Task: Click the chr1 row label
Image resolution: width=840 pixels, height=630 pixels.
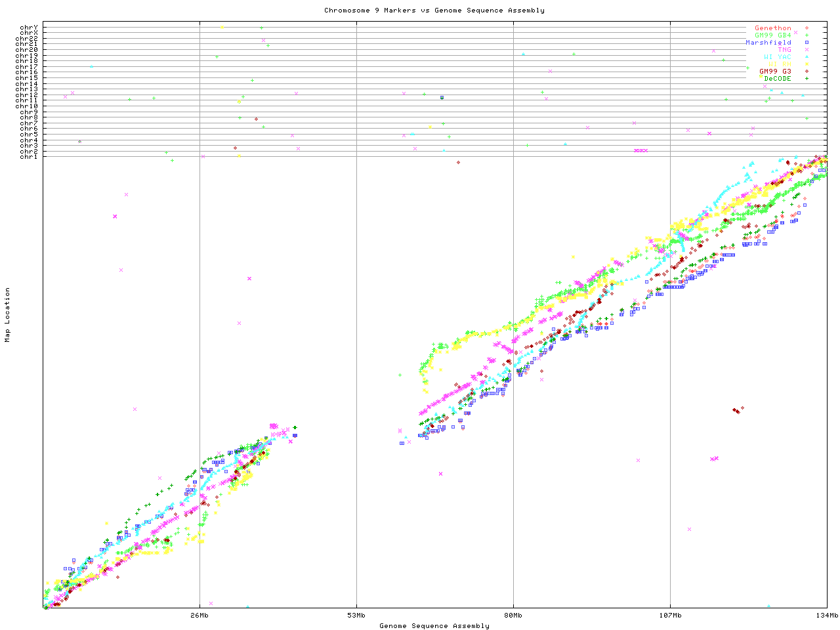Action: (29, 156)
